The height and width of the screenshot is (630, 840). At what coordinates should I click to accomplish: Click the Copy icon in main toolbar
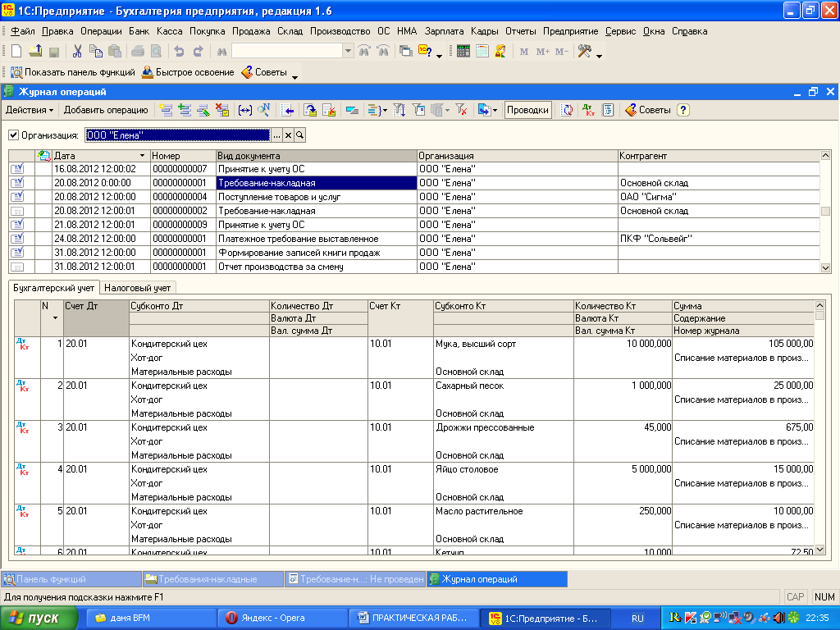tap(96, 52)
